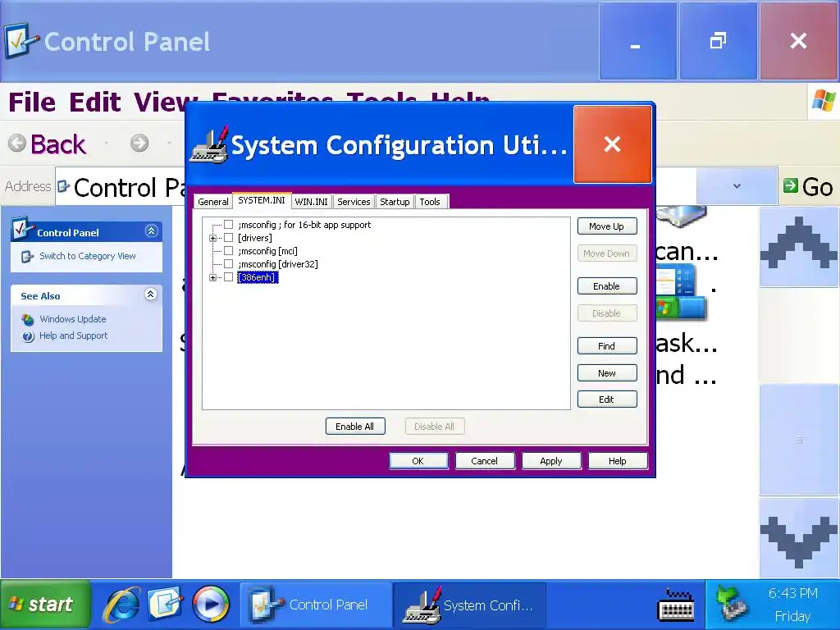Click the Find button
This screenshot has height=630, width=840.
point(607,346)
